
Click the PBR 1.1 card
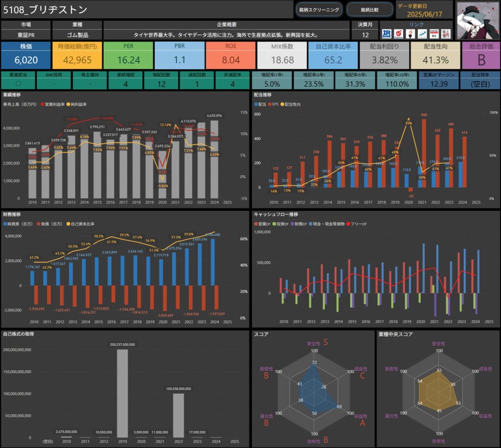pyautogui.click(x=180, y=55)
